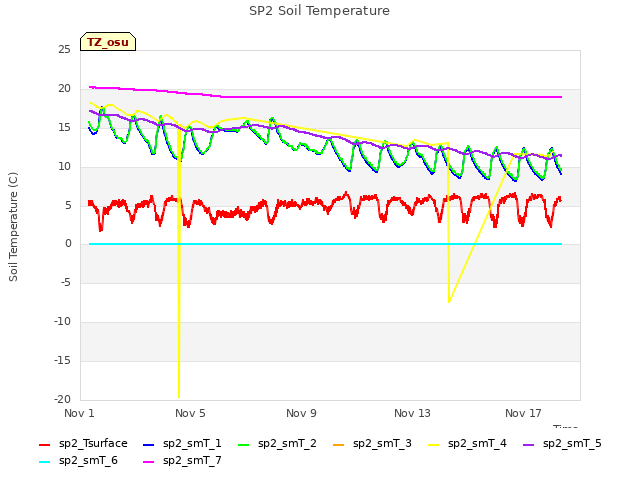Click the sp2_smT_5 legend label
Image resolution: width=640 pixels, height=480 pixels.
click(x=572, y=443)
